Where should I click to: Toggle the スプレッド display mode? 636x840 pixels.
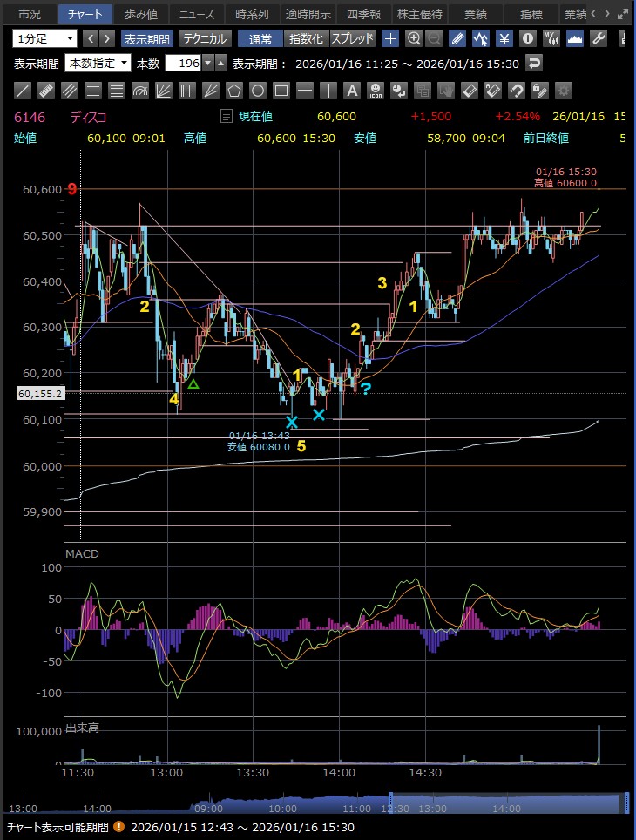click(x=353, y=38)
